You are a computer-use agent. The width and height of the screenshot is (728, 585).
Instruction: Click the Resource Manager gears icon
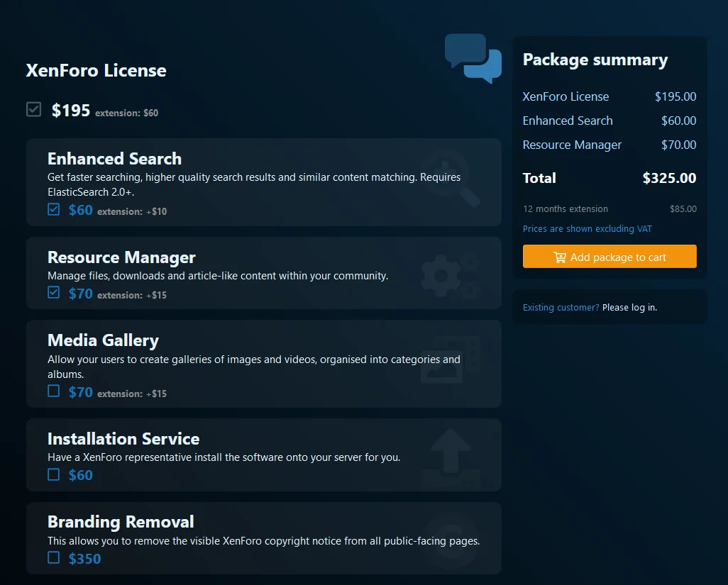pyautogui.click(x=450, y=276)
